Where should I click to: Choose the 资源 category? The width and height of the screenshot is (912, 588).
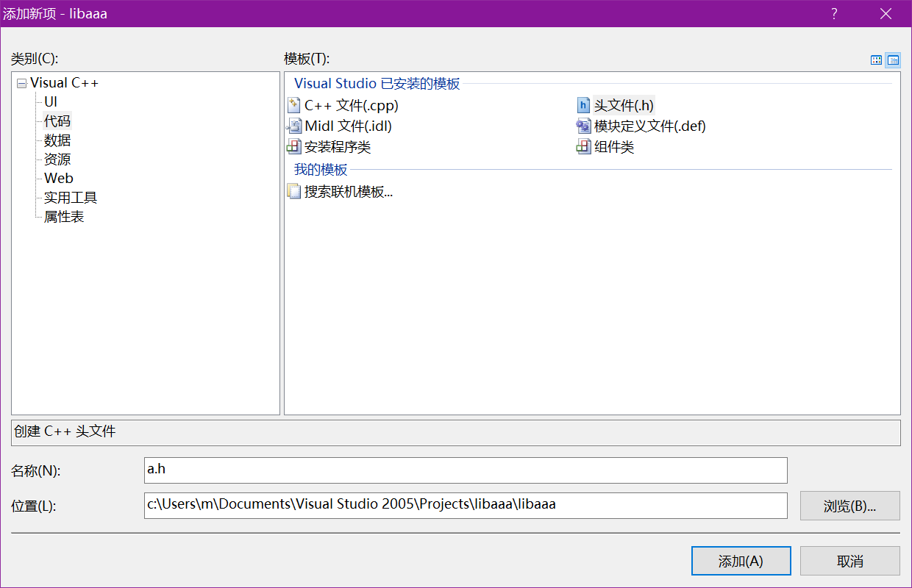(57, 159)
